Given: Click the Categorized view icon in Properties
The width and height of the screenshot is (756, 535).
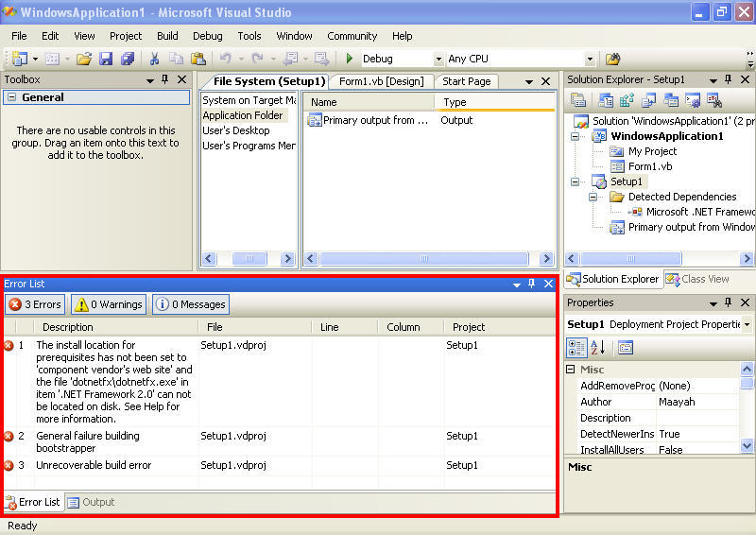Looking at the screenshot, I should [576, 347].
